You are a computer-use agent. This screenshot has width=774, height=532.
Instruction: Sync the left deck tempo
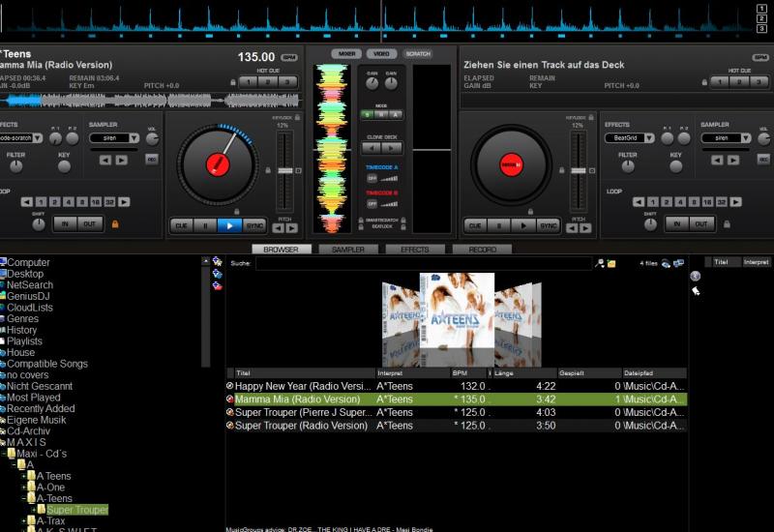coord(254,225)
